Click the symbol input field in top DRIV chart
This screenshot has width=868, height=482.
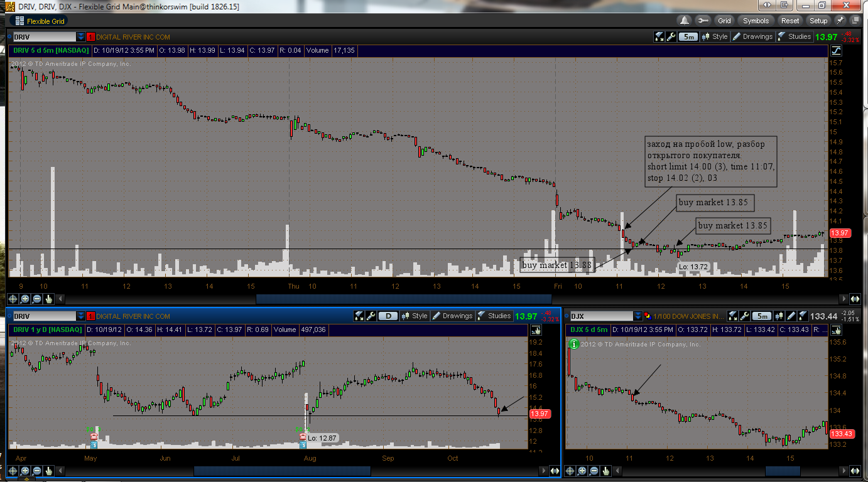44,36
